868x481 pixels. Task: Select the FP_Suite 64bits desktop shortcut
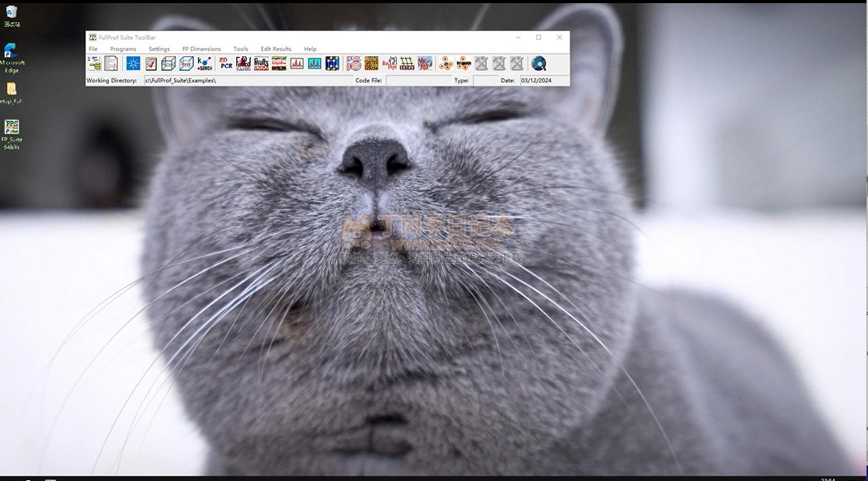pyautogui.click(x=12, y=133)
